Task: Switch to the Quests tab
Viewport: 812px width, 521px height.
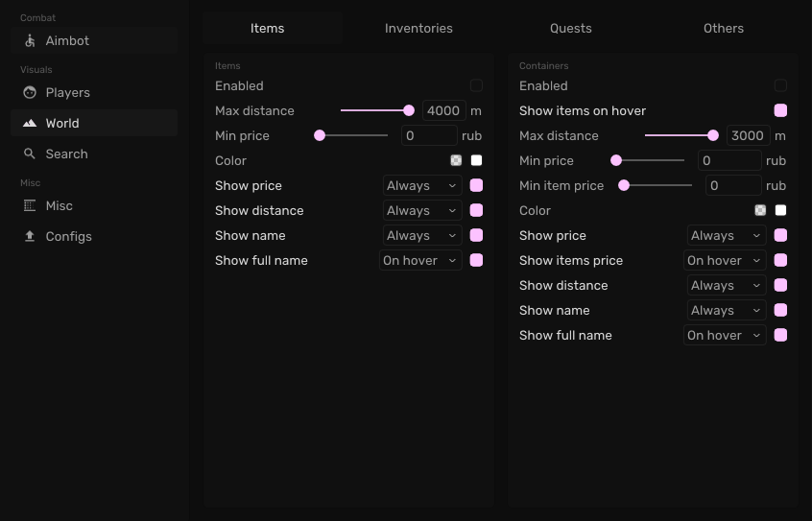Action: click(x=570, y=29)
